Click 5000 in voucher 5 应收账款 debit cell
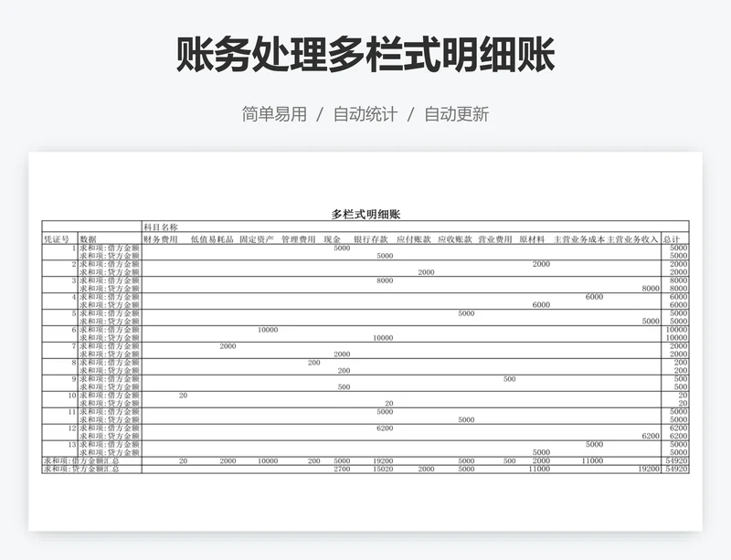This screenshot has height=560, width=731. (466, 313)
